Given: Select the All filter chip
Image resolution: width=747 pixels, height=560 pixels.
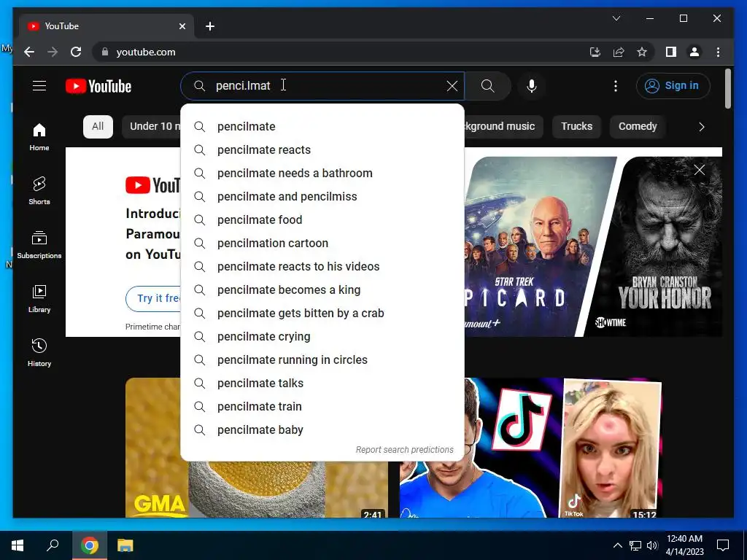Looking at the screenshot, I should [98, 127].
